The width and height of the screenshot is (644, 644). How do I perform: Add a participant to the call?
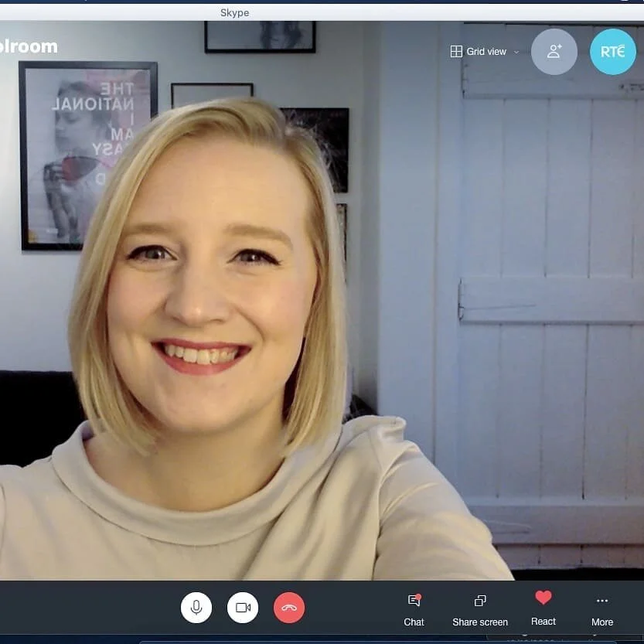click(554, 51)
